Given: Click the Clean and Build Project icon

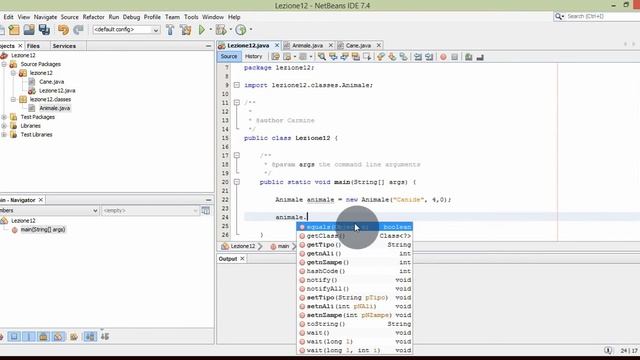Looking at the screenshot, I should [186, 29].
